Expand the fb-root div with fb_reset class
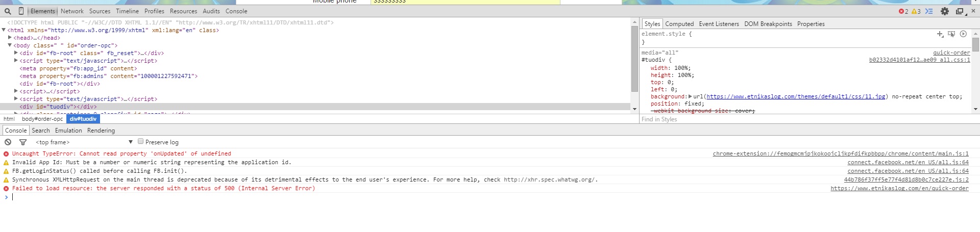This screenshot has height=232, width=980. 16,53
